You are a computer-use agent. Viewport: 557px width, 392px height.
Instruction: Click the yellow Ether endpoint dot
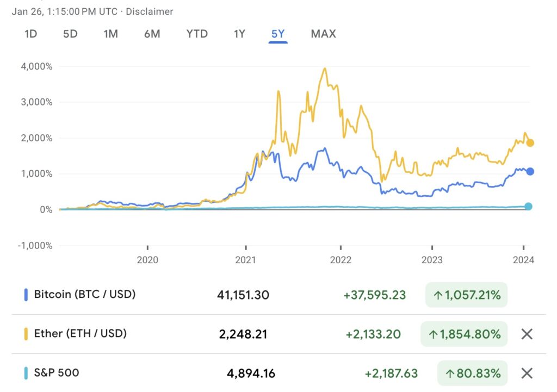530,143
